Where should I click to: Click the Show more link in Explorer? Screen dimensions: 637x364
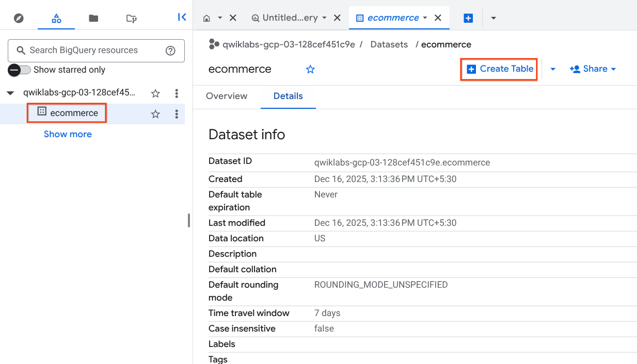click(68, 134)
